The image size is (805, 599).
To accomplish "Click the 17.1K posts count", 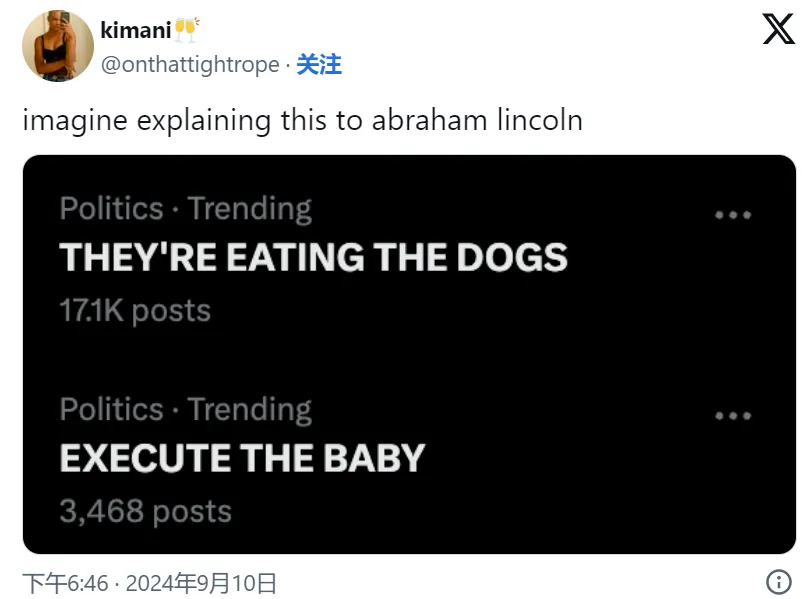I will point(135,311).
